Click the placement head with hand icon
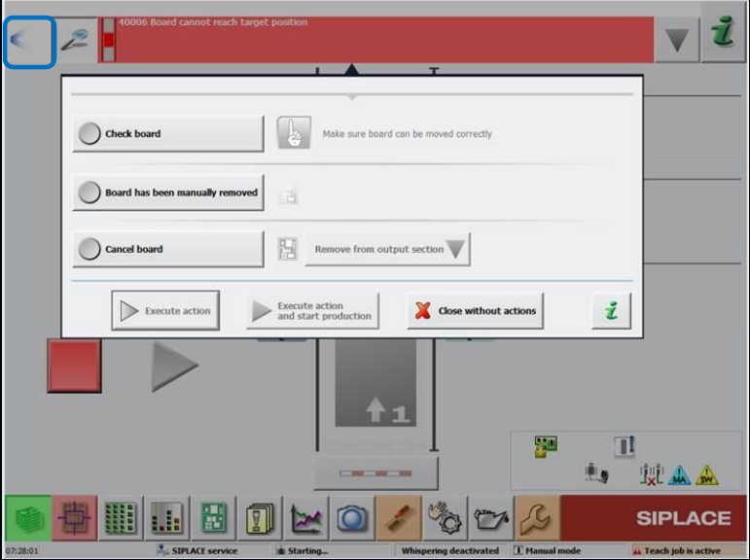The height and width of the screenshot is (560, 750). point(596,472)
